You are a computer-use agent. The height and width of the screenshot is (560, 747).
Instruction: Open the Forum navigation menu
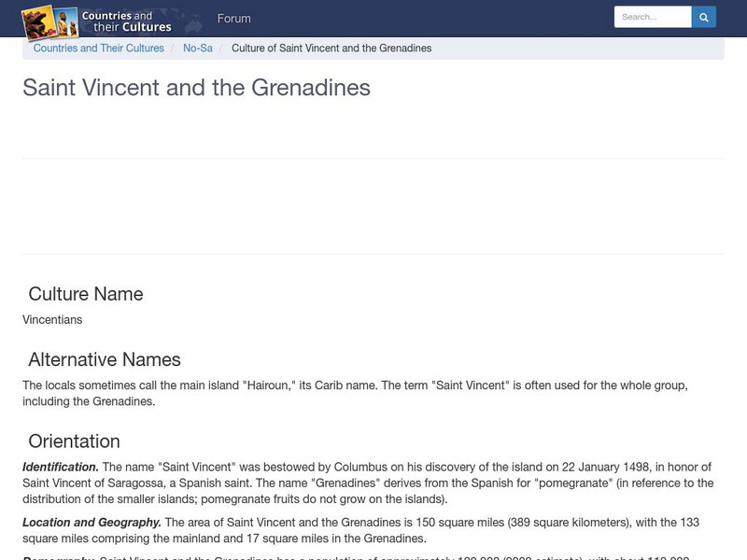[234, 18]
